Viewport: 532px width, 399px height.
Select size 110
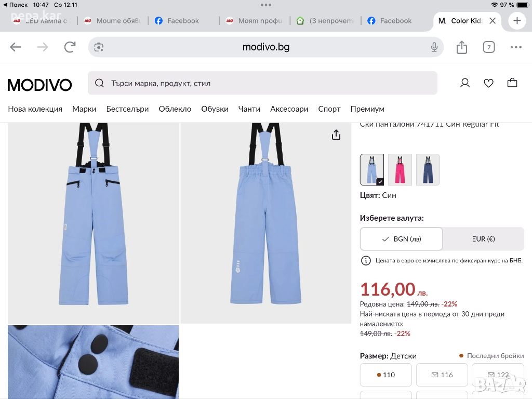pyautogui.click(x=386, y=375)
